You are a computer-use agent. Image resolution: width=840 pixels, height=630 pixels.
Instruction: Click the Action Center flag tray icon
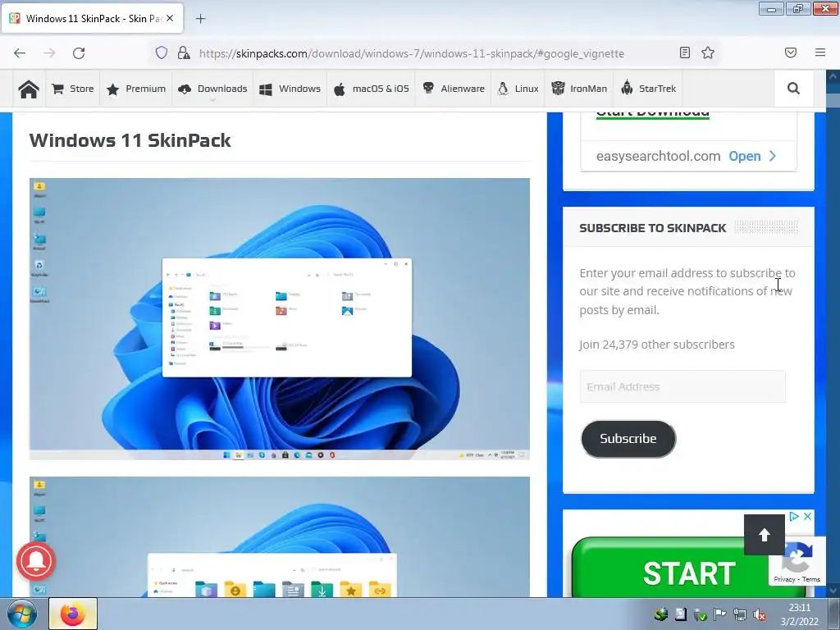point(720,614)
